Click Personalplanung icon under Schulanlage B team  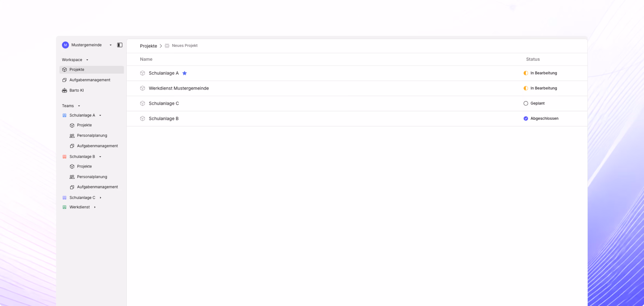(72, 177)
